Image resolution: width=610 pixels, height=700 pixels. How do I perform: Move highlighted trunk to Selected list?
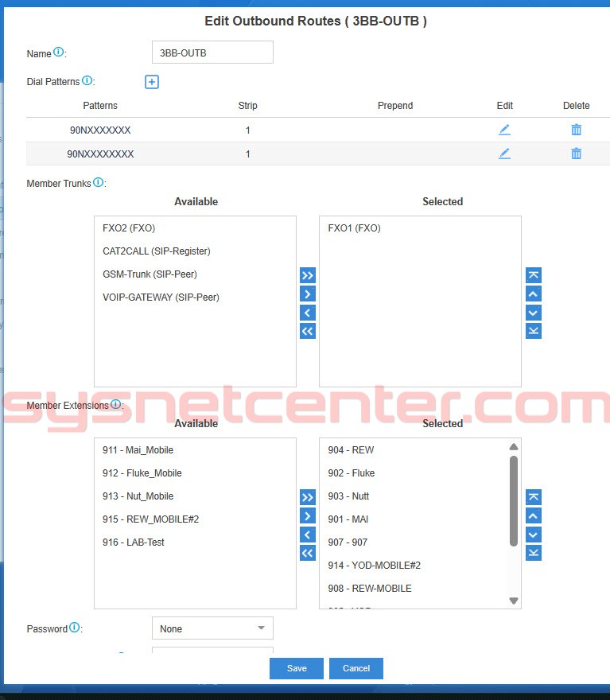(308, 294)
